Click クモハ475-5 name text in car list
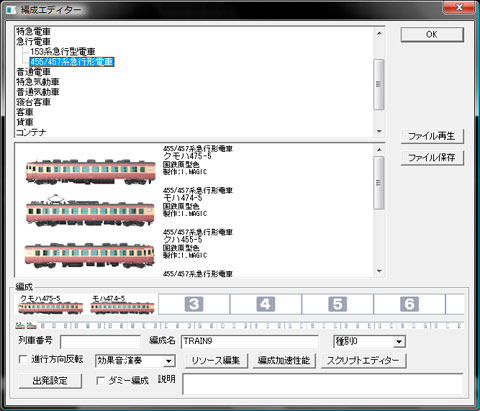Image resolution: width=480 pixels, height=411 pixels. [187, 156]
